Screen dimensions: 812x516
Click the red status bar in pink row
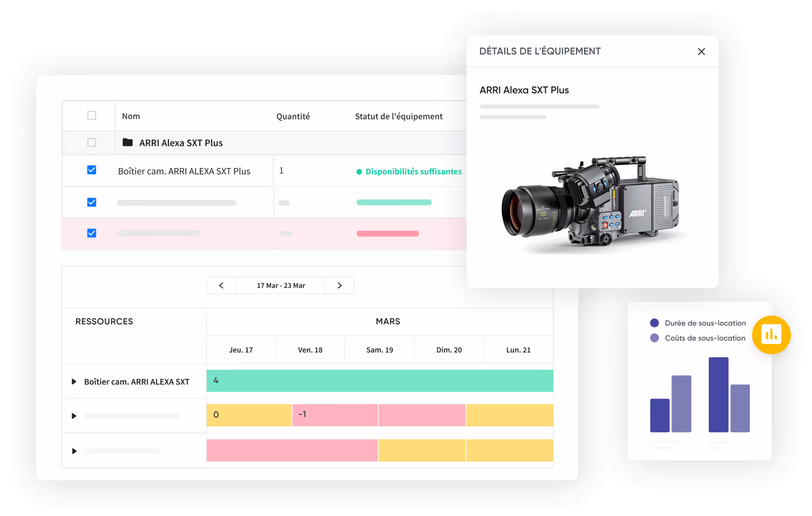388,234
